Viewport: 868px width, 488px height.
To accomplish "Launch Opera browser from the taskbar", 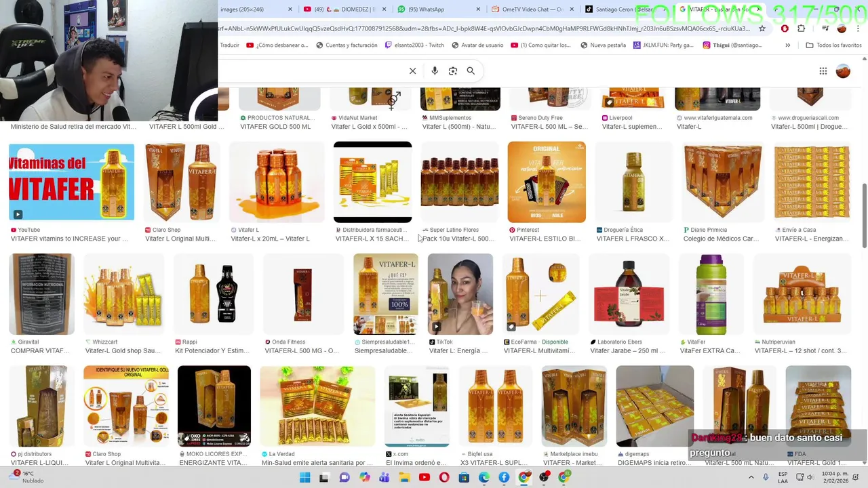I will coord(444,477).
